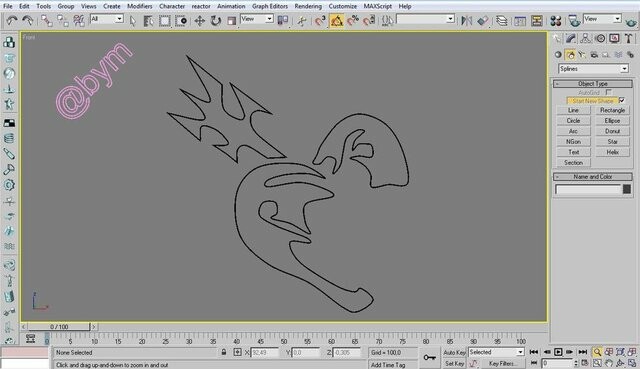Choose the Select Object arrow tool
640x369 pixels.
(x=133, y=20)
